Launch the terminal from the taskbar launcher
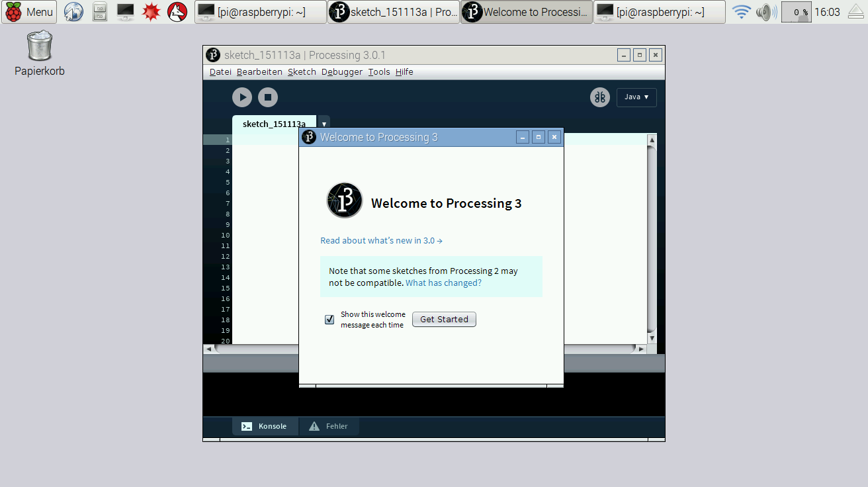Image resolution: width=868 pixels, height=487 pixels. [125, 12]
